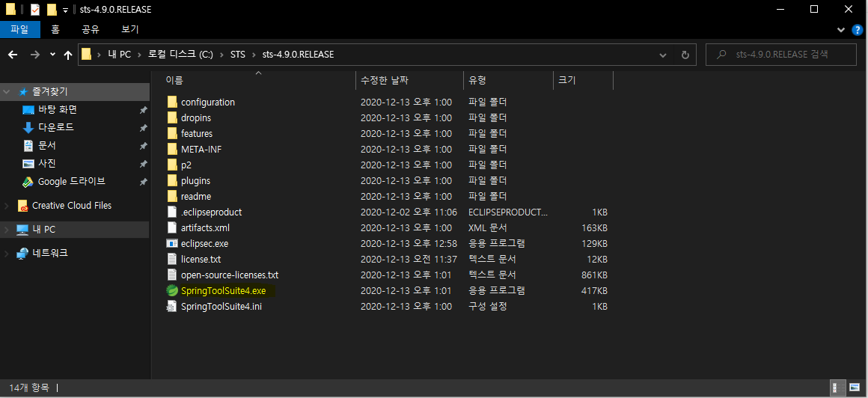This screenshot has width=868, height=398.
Task: Select the eclipsec.exe application icon
Action: (x=171, y=243)
